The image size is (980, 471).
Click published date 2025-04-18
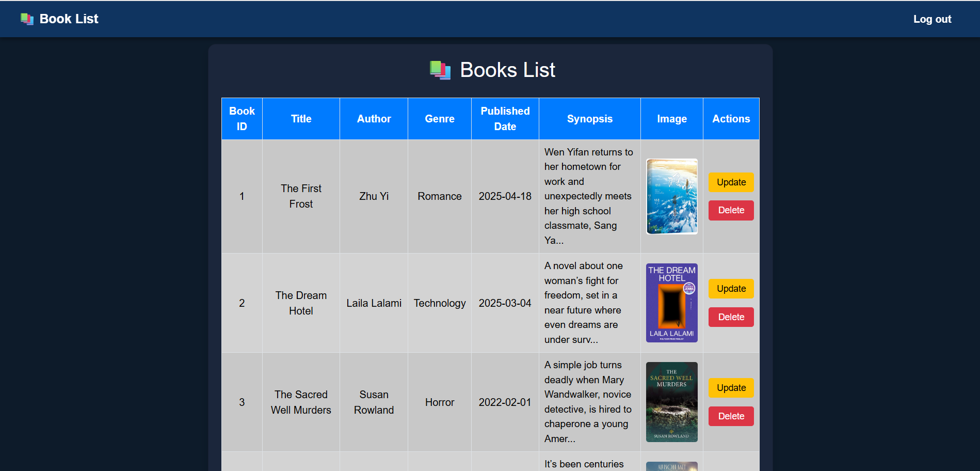pos(505,196)
